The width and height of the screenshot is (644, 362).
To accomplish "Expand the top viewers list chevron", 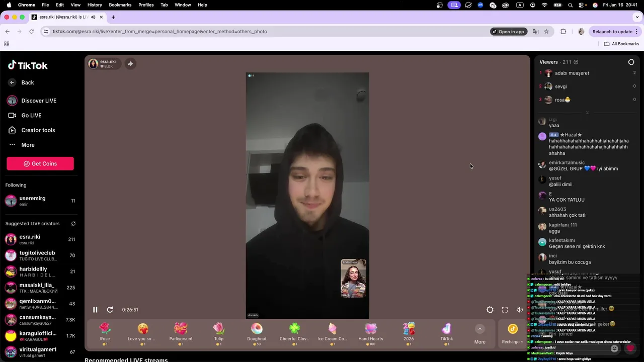I will 587,113.
